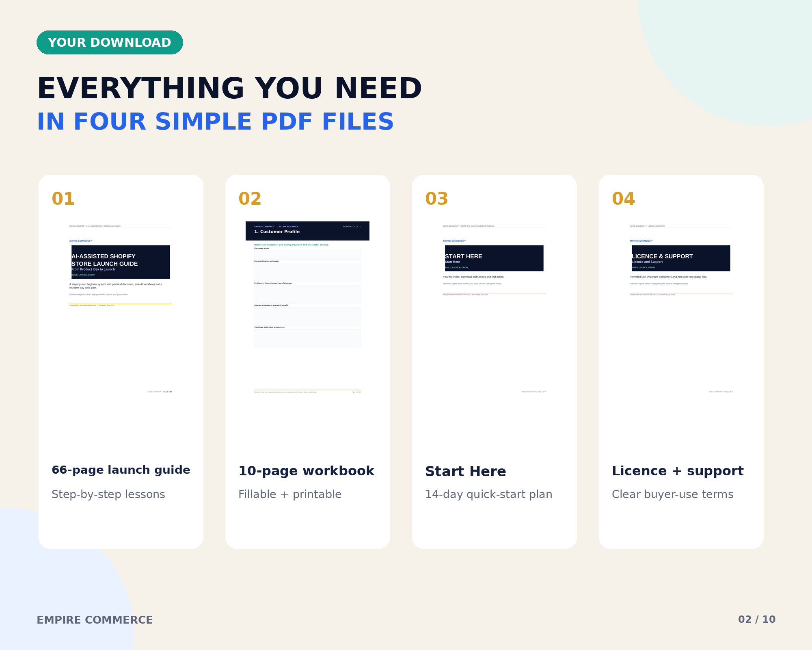The image size is (812, 650).
Task: Click the Licence + support title
Action: (678, 471)
